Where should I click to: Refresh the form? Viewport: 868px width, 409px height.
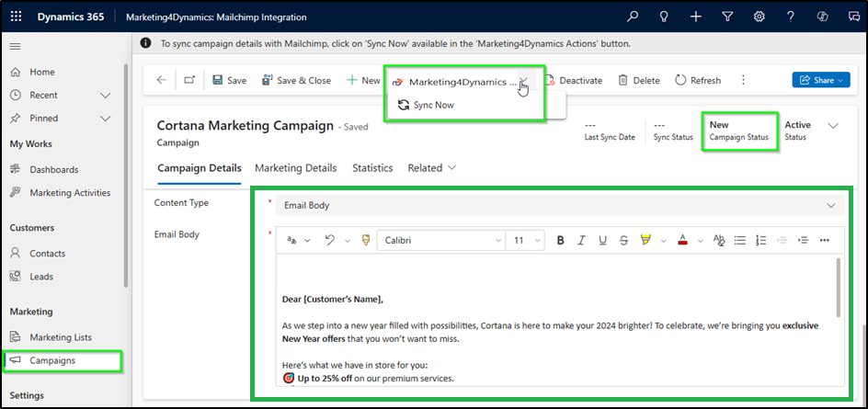pos(698,80)
